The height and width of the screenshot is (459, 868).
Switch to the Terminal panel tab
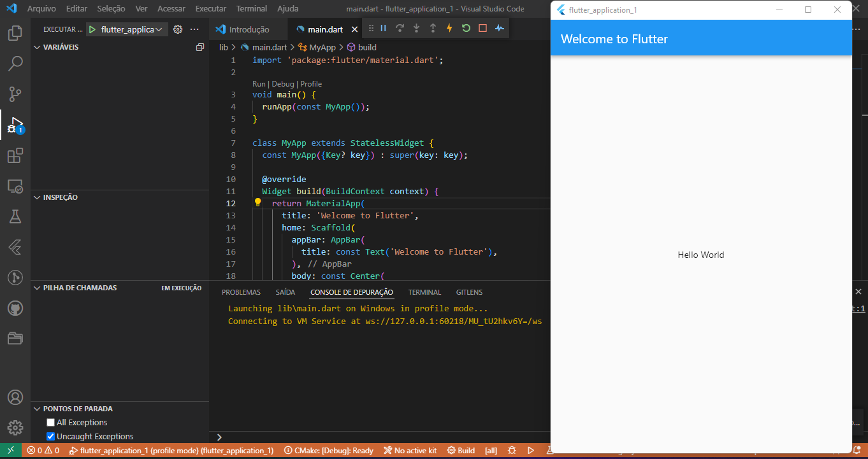pyautogui.click(x=424, y=292)
